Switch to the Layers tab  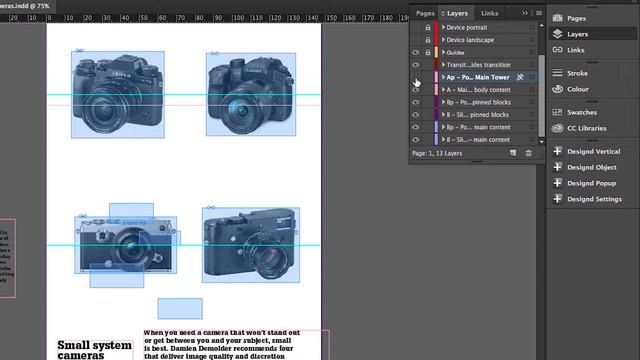[455, 13]
